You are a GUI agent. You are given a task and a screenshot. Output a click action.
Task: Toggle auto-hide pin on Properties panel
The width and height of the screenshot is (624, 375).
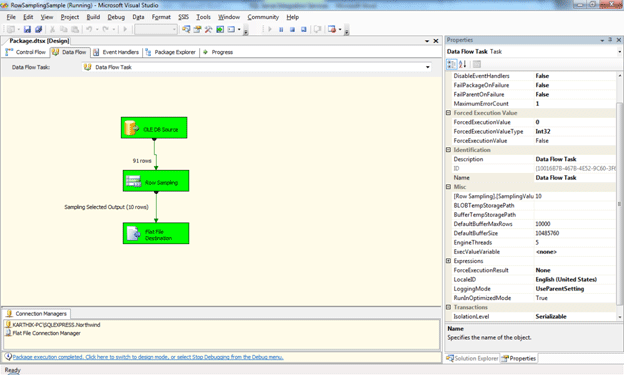pyautogui.click(x=610, y=40)
